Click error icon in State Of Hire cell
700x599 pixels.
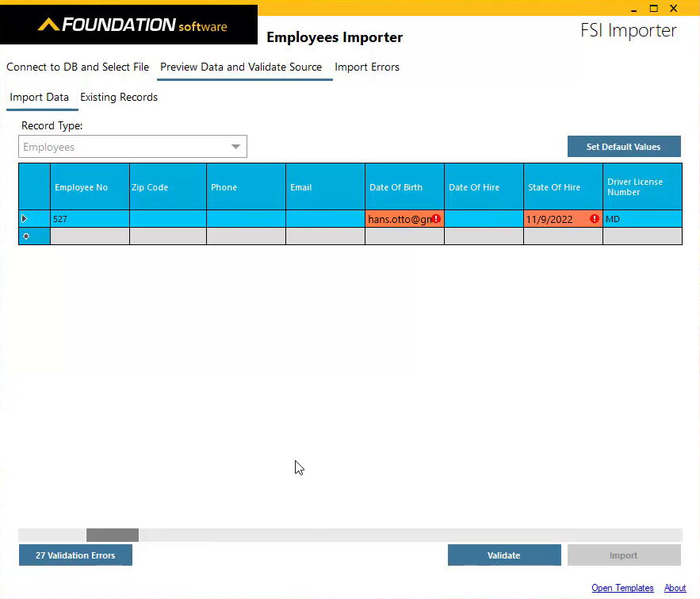coord(595,219)
